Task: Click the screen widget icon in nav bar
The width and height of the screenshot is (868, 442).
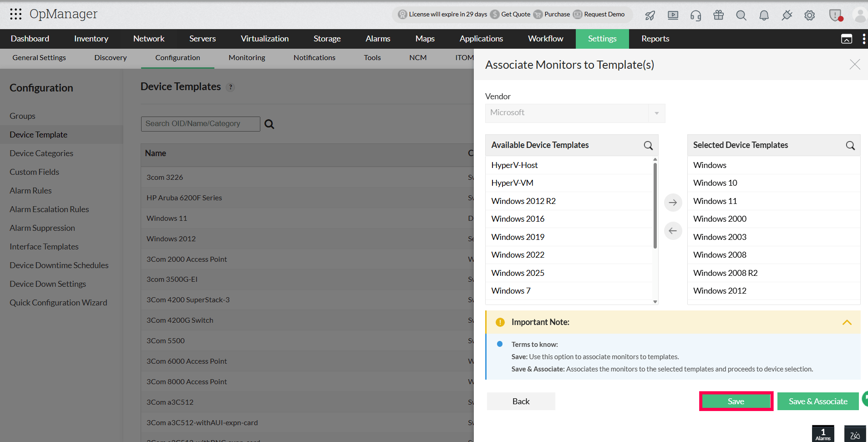Action: point(846,39)
